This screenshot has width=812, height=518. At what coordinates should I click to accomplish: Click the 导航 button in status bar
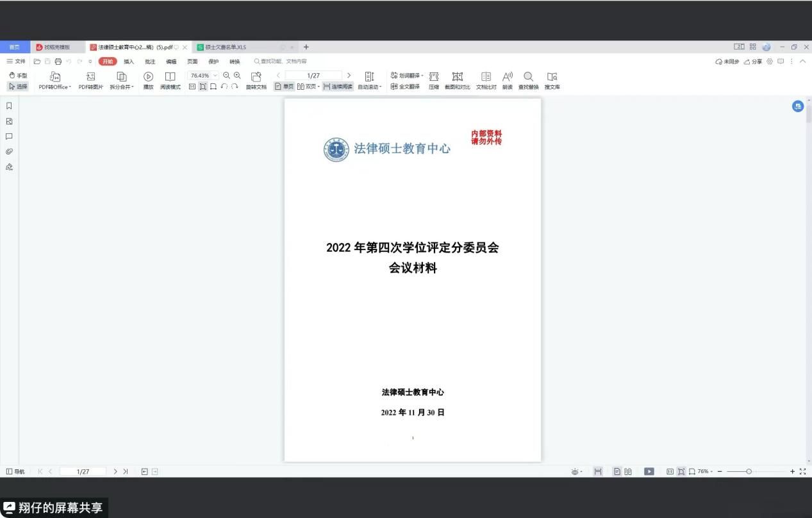tap(15, 472)
